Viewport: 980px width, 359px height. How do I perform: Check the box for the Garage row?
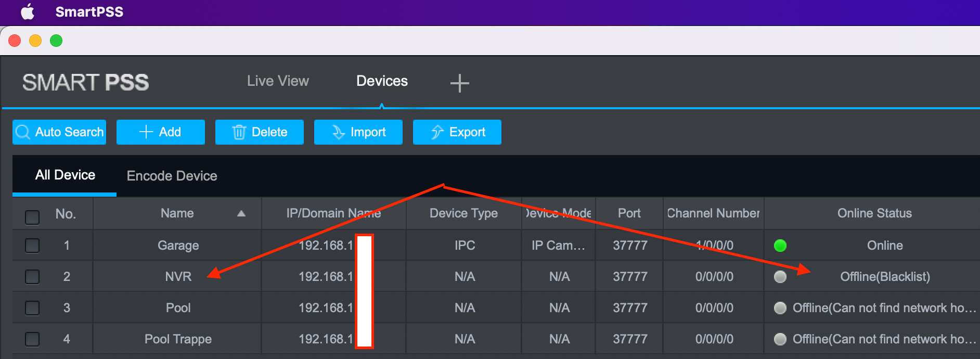tap(32, 245)
